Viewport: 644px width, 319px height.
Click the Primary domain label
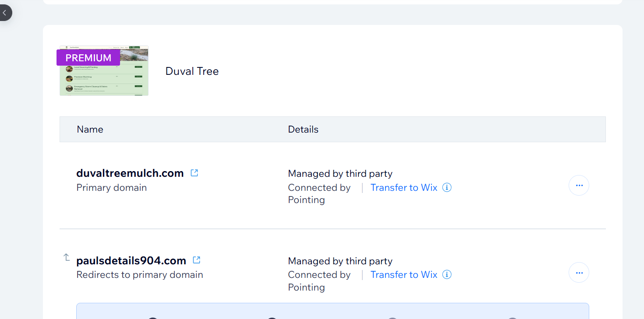[x=112, y=187]
